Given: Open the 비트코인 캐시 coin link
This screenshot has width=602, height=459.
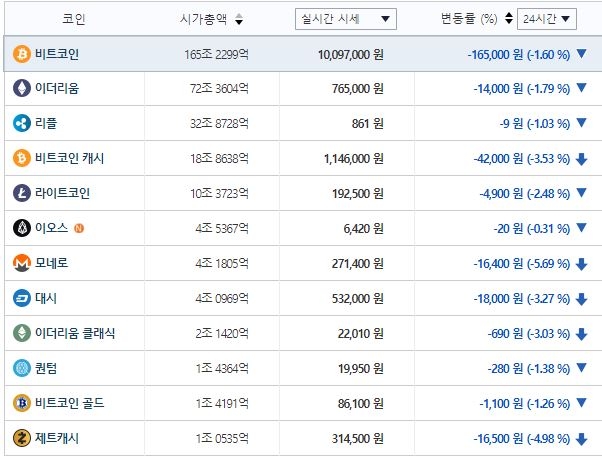Looking at the screenshot, I should tap(69, 158).
